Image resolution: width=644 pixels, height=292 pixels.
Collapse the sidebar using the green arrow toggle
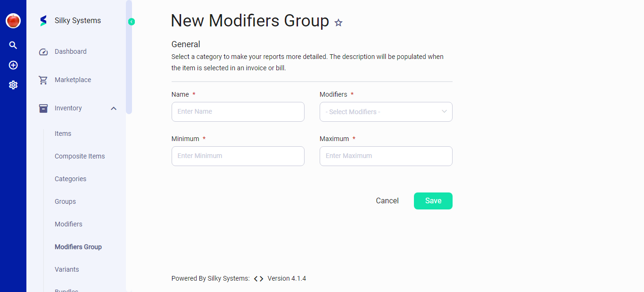point(131,21)
